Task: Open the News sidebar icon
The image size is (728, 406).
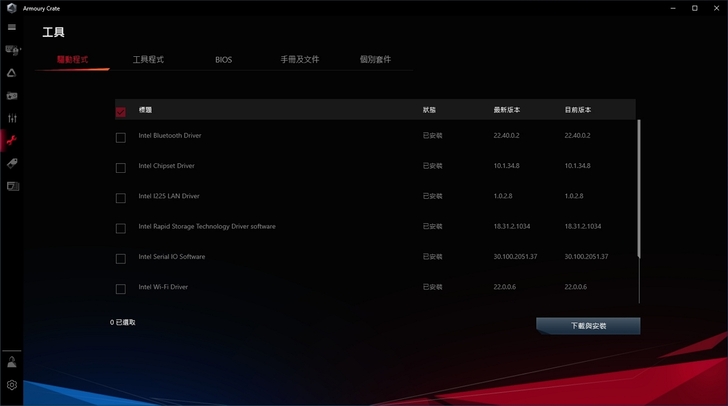Action: tap(13, 186)
